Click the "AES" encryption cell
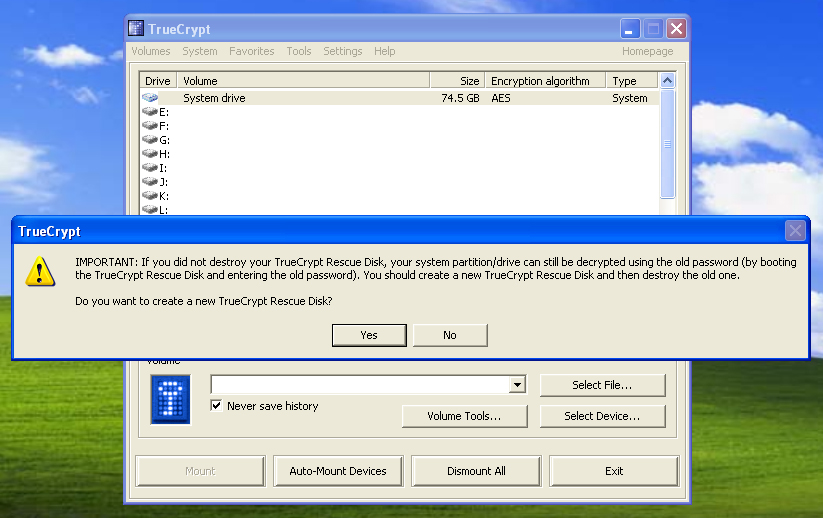This screenshot has height=518, width=823. click(501, 98)
